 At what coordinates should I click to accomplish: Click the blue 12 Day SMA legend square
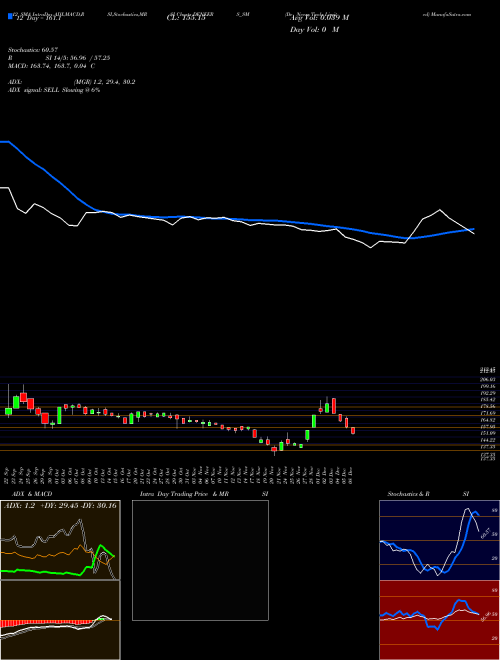(x=11, y=16)
